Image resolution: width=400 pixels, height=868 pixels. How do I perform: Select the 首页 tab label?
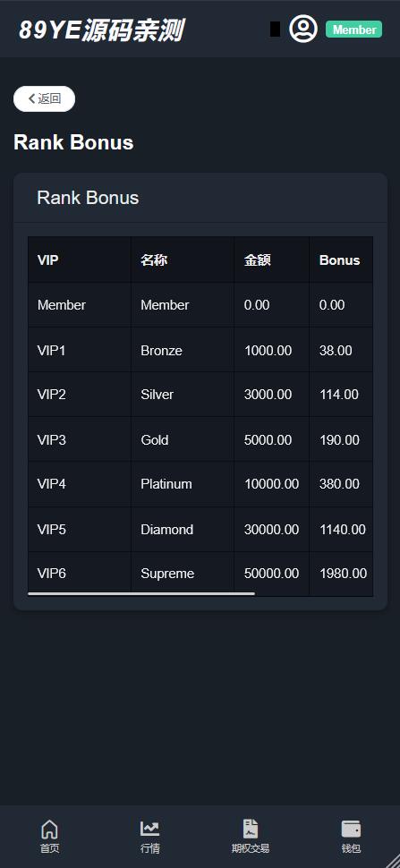click(49, 848)
